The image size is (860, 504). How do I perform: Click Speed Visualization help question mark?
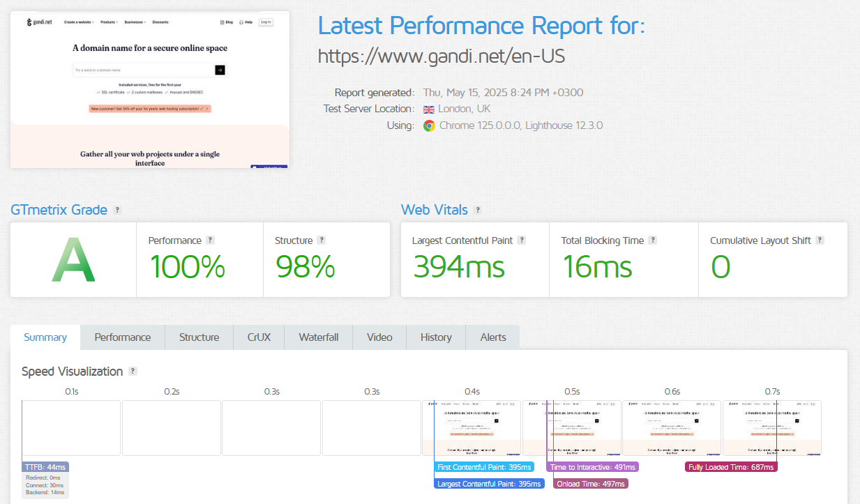(x=133, y=372)
